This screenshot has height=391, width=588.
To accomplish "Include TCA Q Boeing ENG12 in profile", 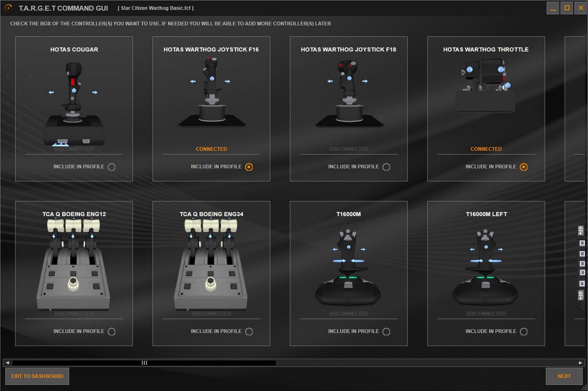I will (111, 331).
